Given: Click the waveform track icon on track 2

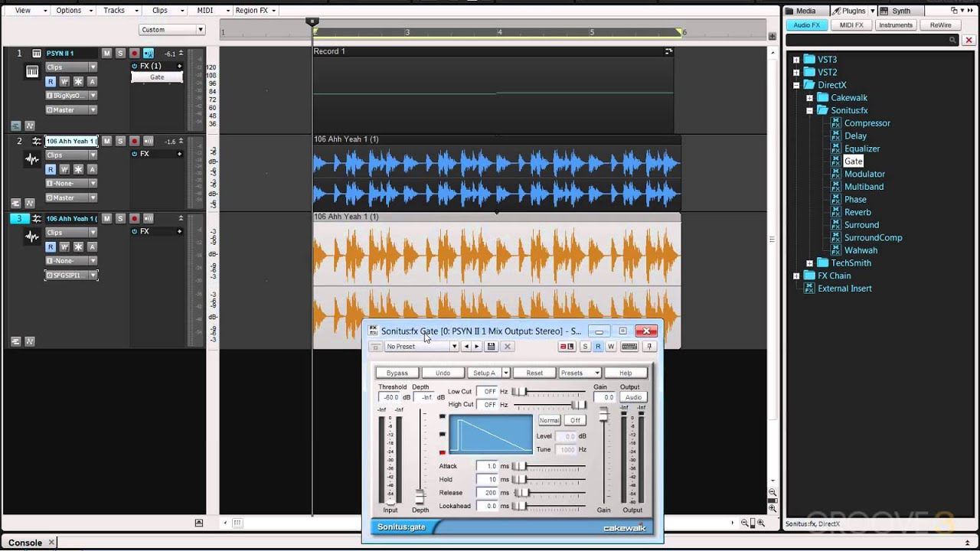Looking at the screenshot, I should [32, 159].
